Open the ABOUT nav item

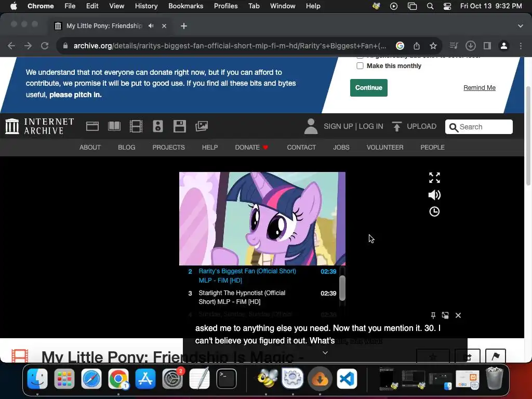coord(90,147)
